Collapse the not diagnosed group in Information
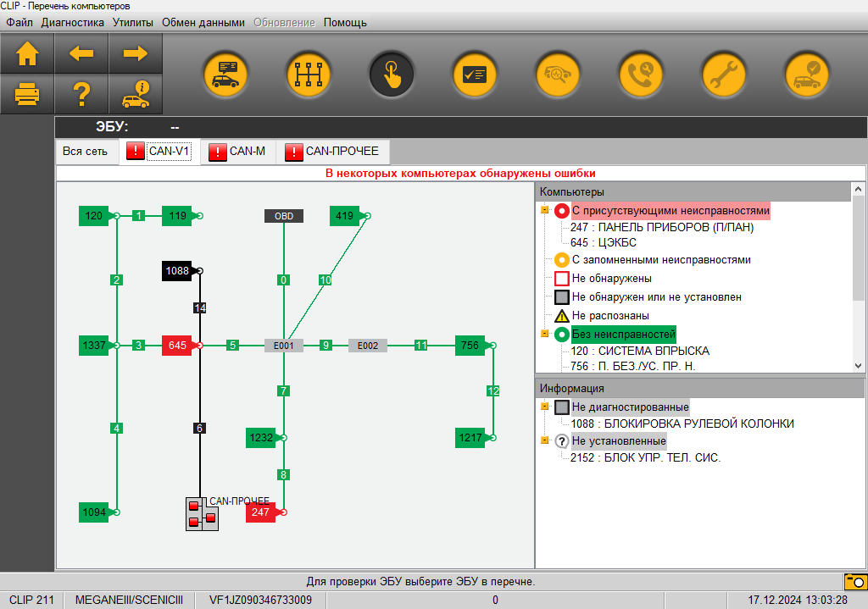Viewport: 868px width, 609px height. click(545, 407)
